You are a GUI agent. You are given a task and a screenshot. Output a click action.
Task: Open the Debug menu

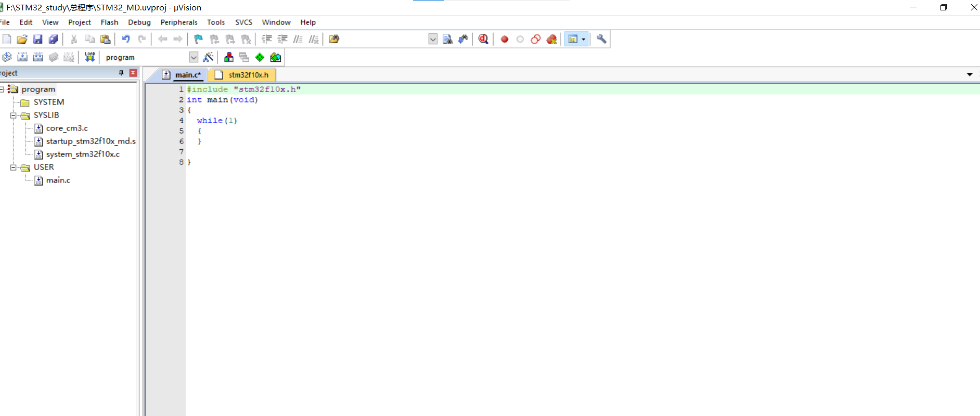pyautogui.click(x=139, y=22)
